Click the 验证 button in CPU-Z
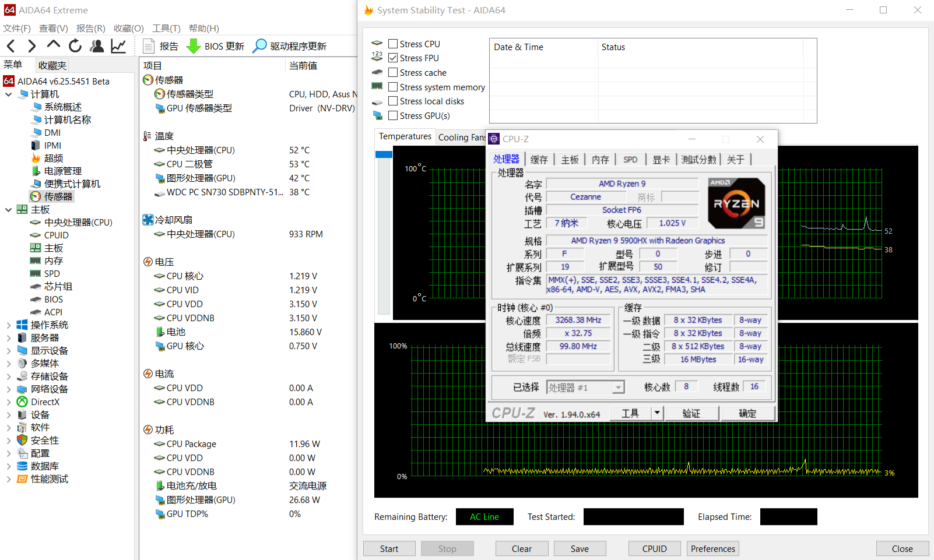Viewport: 934px width, 560px height. [691, 413]
